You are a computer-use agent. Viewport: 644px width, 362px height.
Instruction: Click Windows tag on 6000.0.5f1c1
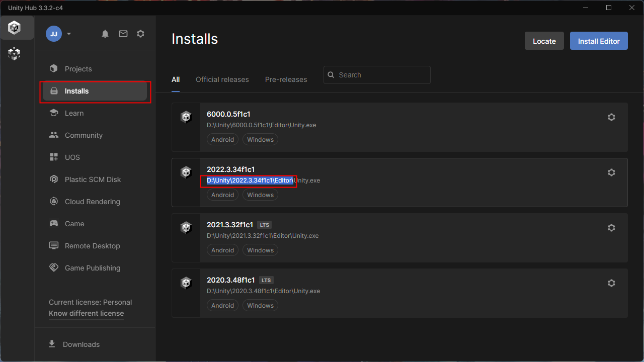[x=261, y=139]
